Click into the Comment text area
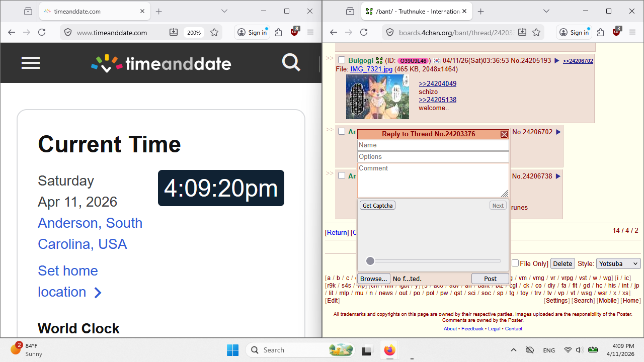 (433, 180)
